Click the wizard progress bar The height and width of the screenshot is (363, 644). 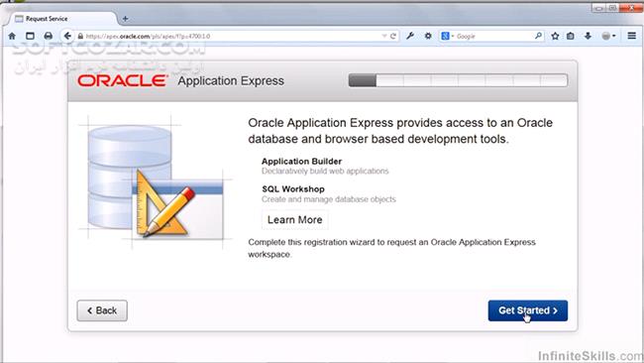458,80
